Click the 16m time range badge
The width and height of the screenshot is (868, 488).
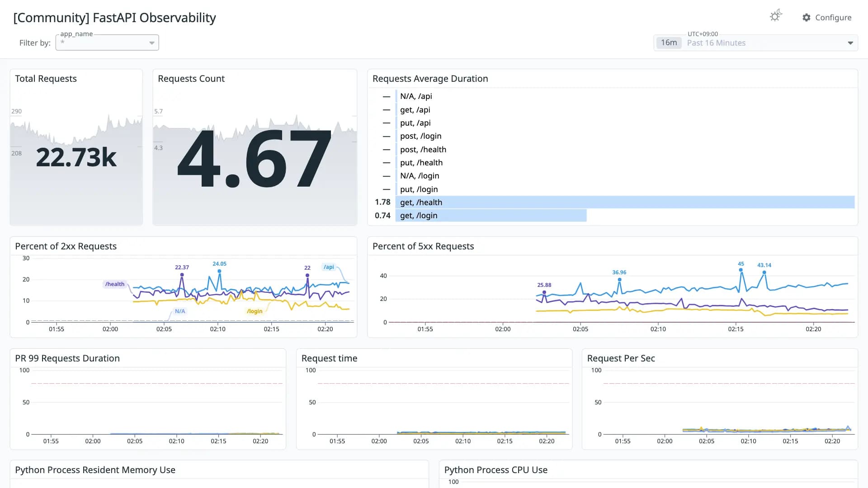click(x=669, y=42)
